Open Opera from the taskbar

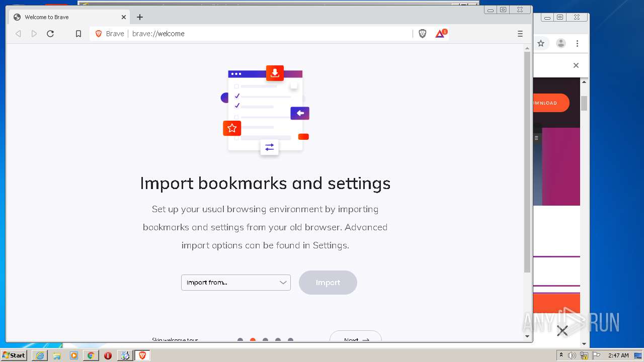[x=108, y=355]
